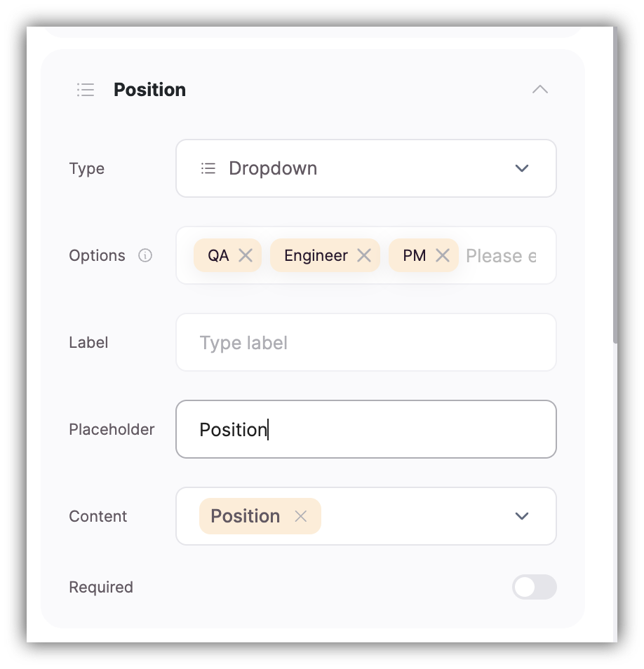Remove the Engineer option tag

(363, 255)
